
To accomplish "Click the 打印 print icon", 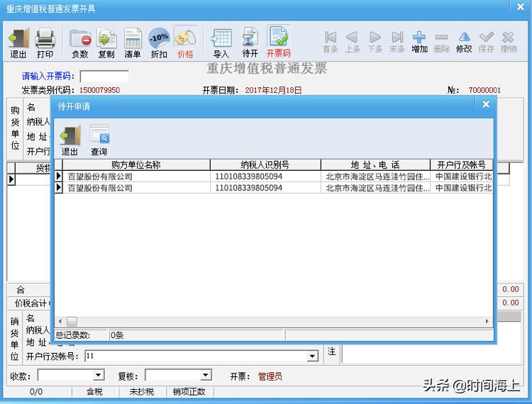I will [x=45, y=43].
